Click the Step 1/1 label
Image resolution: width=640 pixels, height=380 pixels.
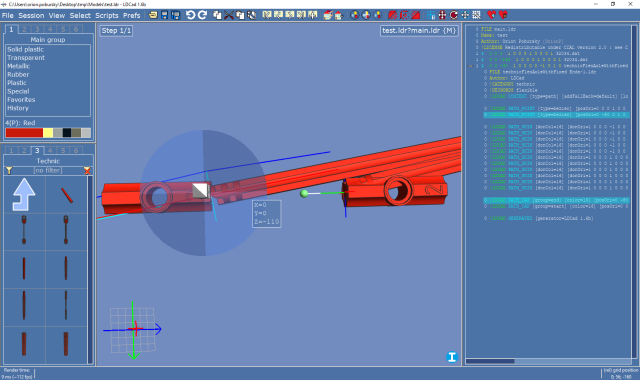[x=116, y=31]
